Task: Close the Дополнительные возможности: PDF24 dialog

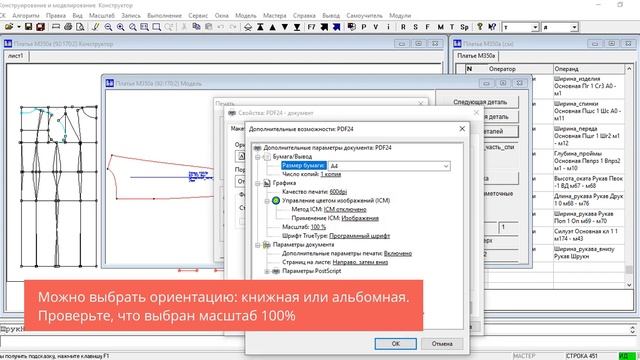Action: (462, 129)
